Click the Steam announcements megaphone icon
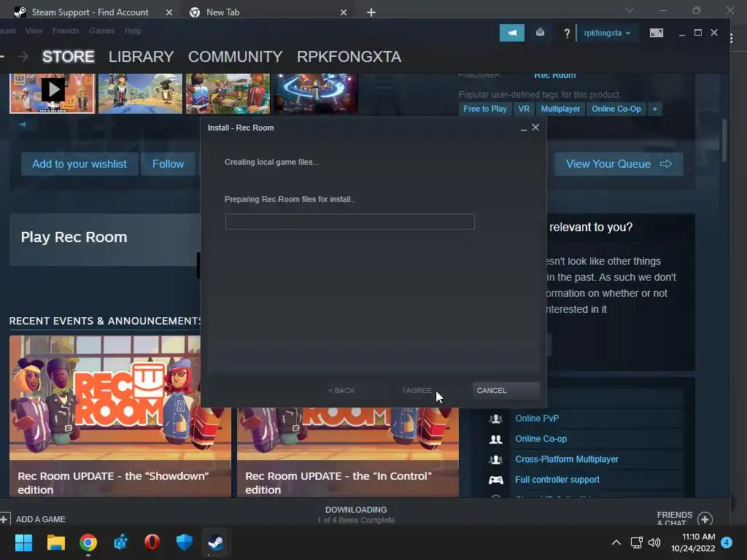The image size is (747, 560). [511, 33]
